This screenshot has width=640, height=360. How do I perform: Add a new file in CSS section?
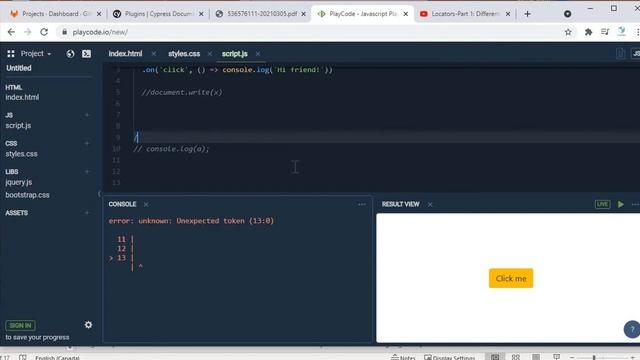87,143
